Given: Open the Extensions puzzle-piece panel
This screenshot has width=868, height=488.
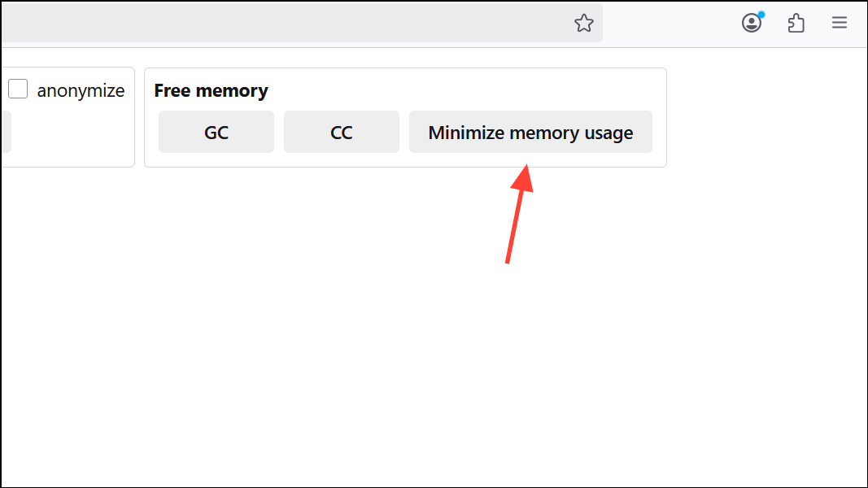Looking at the screenshot, I should (x=796, y=23).
